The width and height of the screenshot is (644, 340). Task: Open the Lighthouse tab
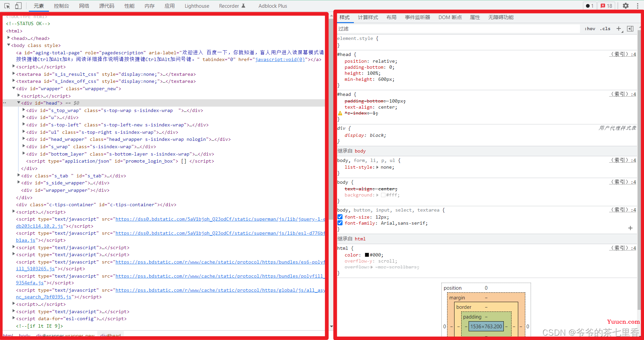tap(197, 6)
